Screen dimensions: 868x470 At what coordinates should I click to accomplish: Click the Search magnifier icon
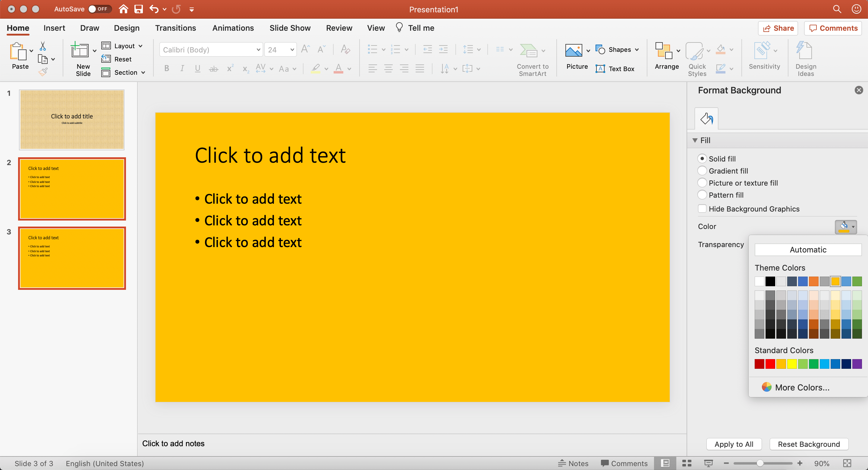click(x=837, y=9)
